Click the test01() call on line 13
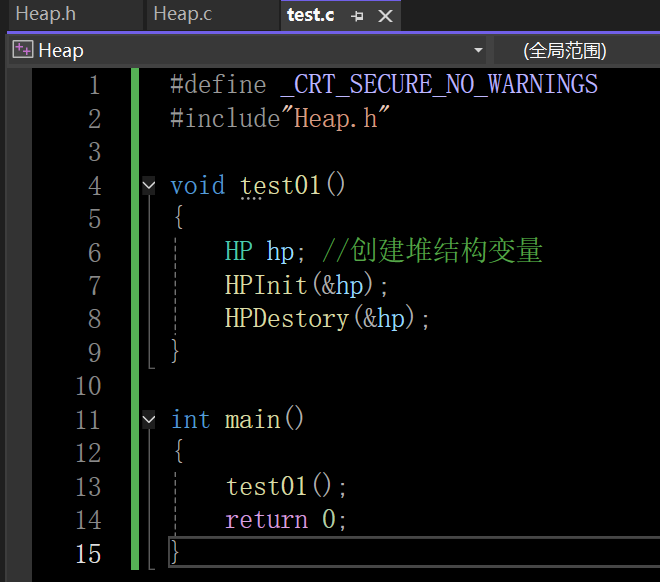The height and width of the screenshot is (582, 660). 279,486
